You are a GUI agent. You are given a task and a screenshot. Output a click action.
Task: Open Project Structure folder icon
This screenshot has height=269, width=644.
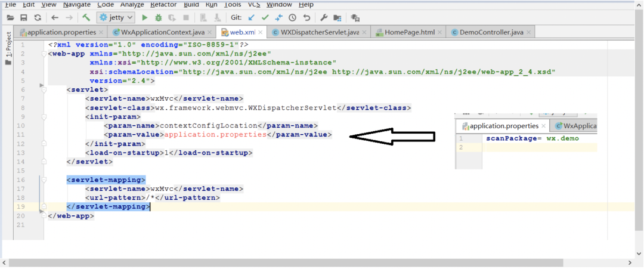337,18
